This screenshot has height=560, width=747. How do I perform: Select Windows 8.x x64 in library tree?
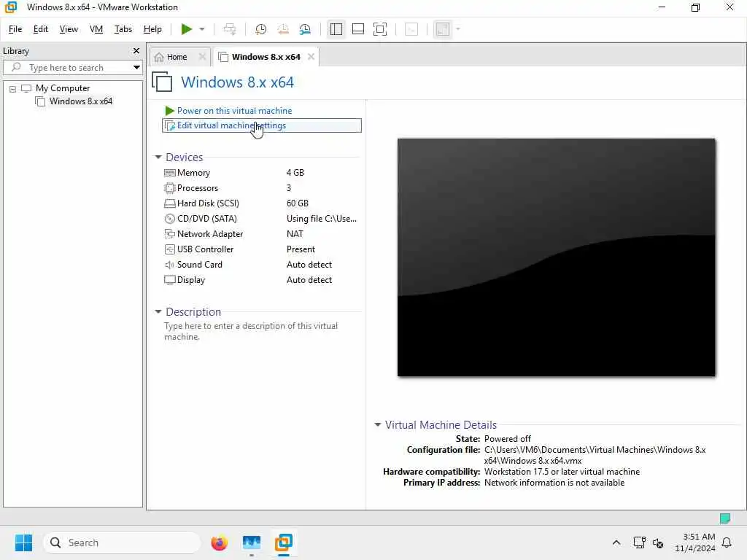tap(80, 101)
